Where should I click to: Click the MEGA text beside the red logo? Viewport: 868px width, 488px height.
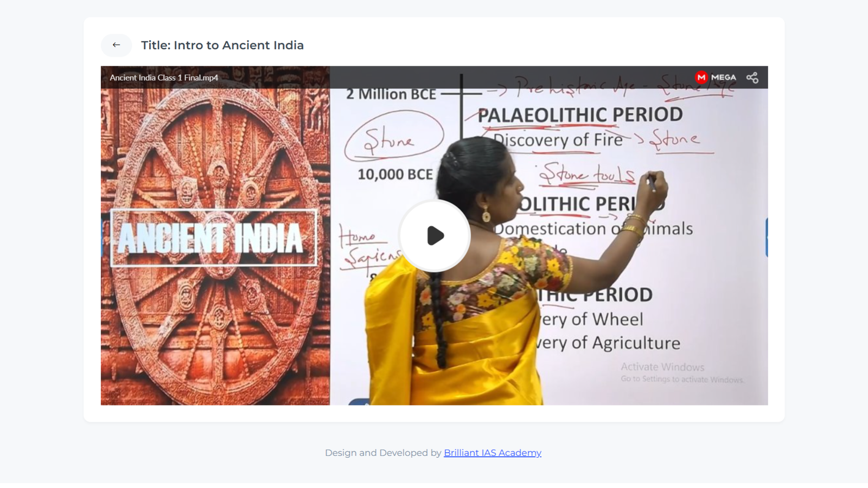(724, 78)
